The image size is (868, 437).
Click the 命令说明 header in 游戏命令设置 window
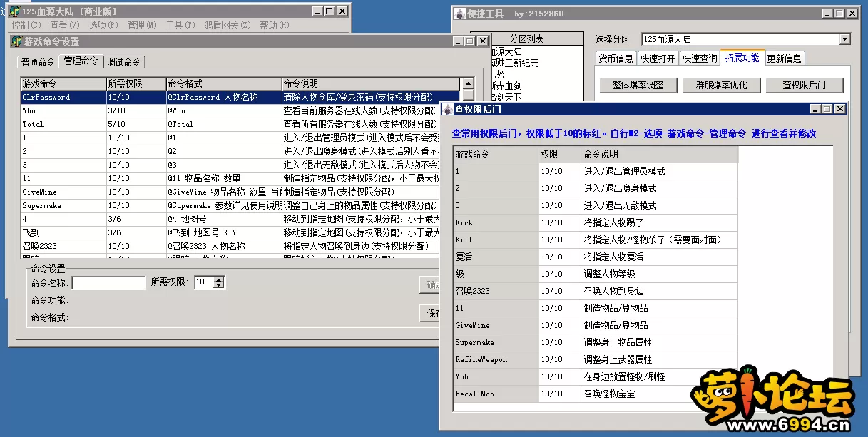point(370,83)
